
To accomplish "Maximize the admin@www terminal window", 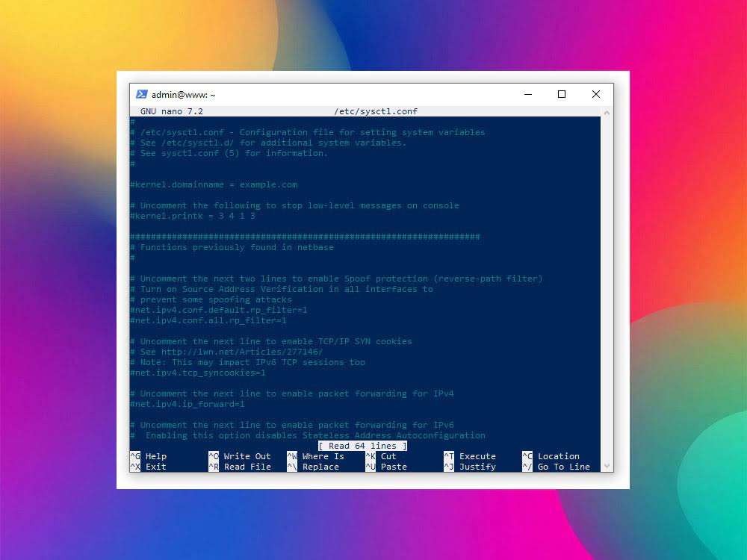I will click(x=562, y=95).
